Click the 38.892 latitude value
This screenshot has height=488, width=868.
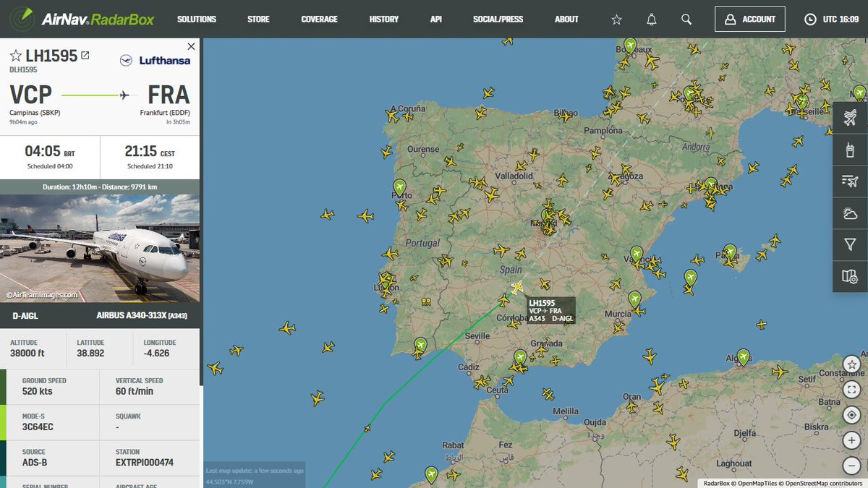(90, 354)
